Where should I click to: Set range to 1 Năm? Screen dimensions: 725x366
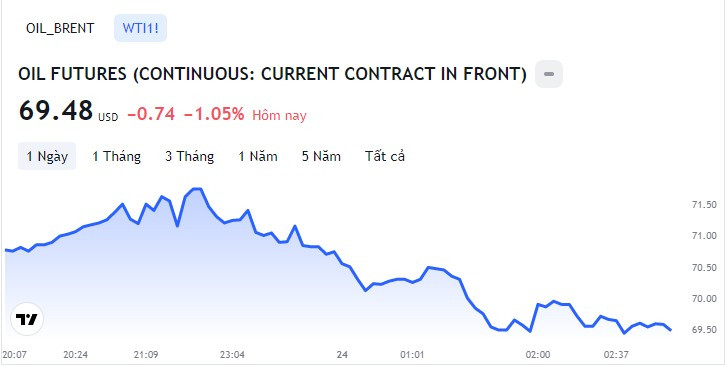point(258,156)
